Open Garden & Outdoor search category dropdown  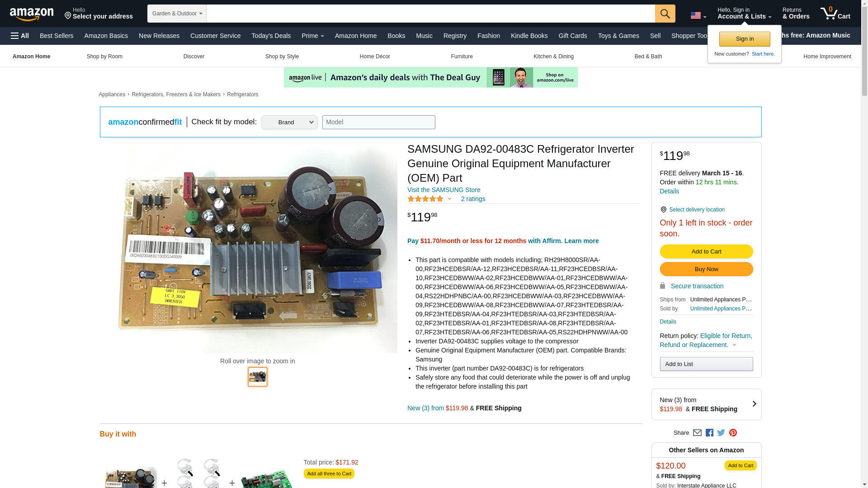(177, 14)
